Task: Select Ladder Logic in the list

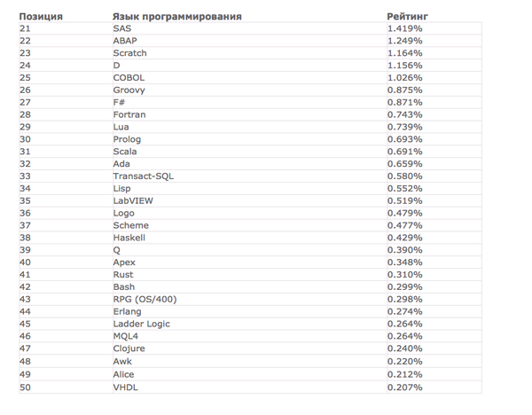Action: point(141,325)
